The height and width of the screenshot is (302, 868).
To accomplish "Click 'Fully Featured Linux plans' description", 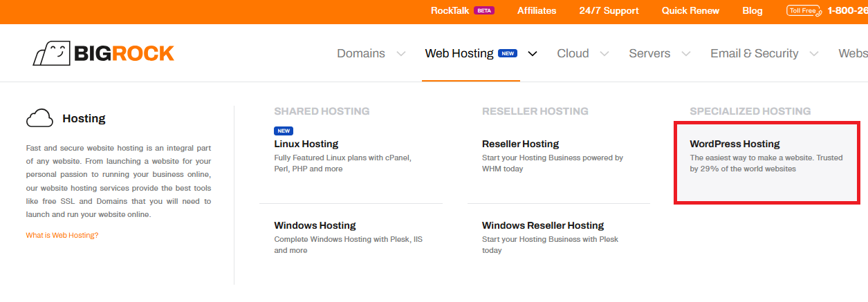I will pos(343,163).
